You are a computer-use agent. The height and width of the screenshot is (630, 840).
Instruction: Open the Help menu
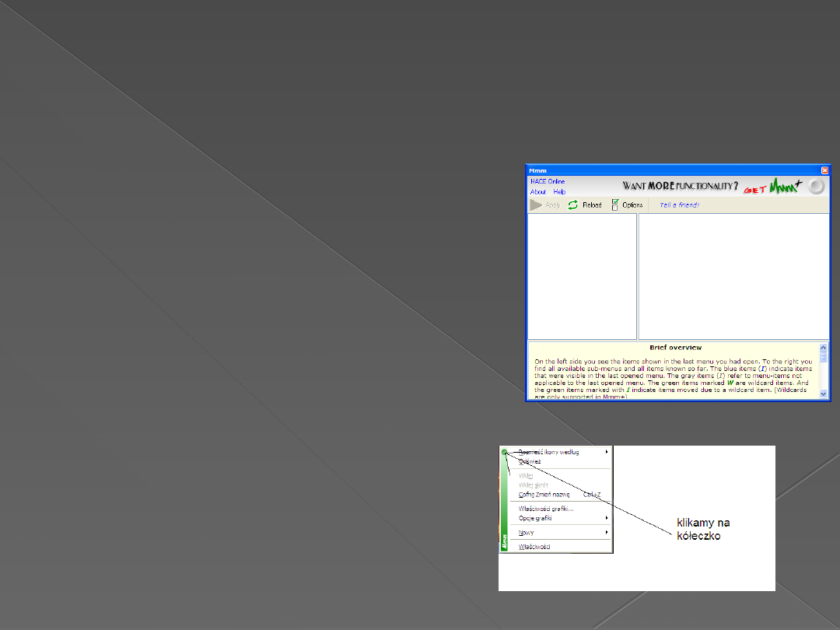click(x=559, y=192)
